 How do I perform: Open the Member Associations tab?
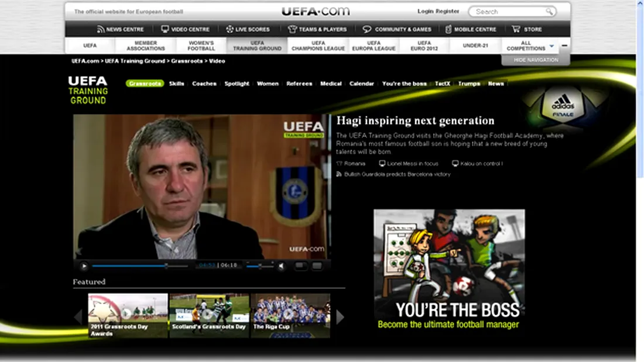[146, 46]
